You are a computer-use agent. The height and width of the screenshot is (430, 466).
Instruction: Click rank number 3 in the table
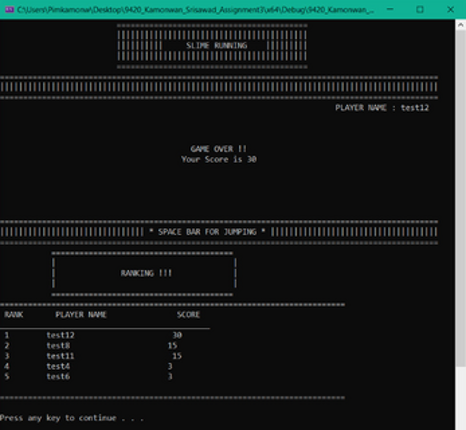pyautogui.click(x=7, y=356)
